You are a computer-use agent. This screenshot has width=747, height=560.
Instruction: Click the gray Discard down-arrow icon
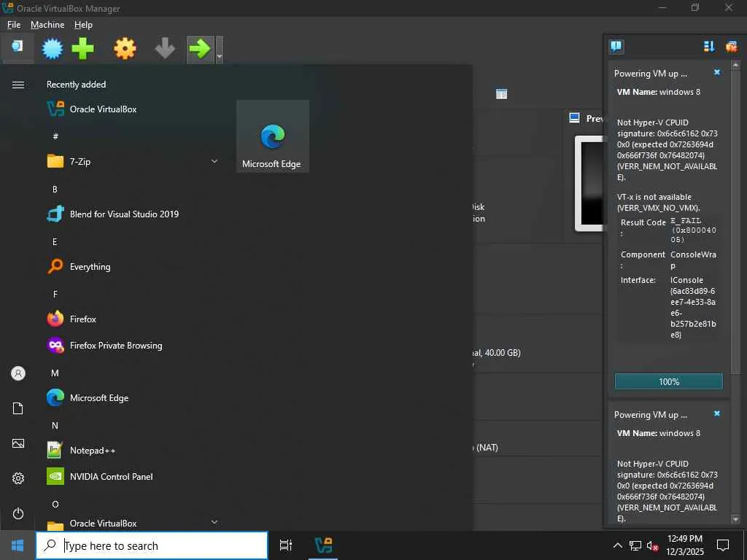point(165,49)
